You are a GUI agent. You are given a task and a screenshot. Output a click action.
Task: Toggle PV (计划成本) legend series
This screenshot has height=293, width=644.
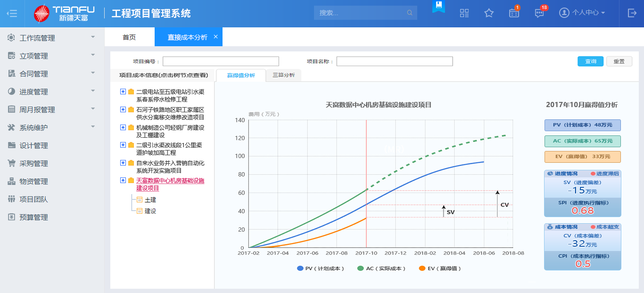click(x=321, y=268)
